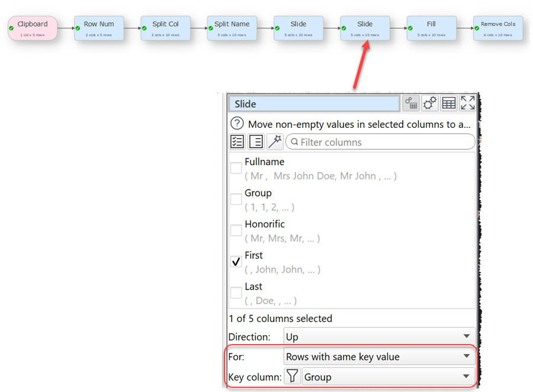The width and height of the screenshot is (533, 392).
Task: Click the funnel filter icon beside Key column
Action: [x=293, y=377]
